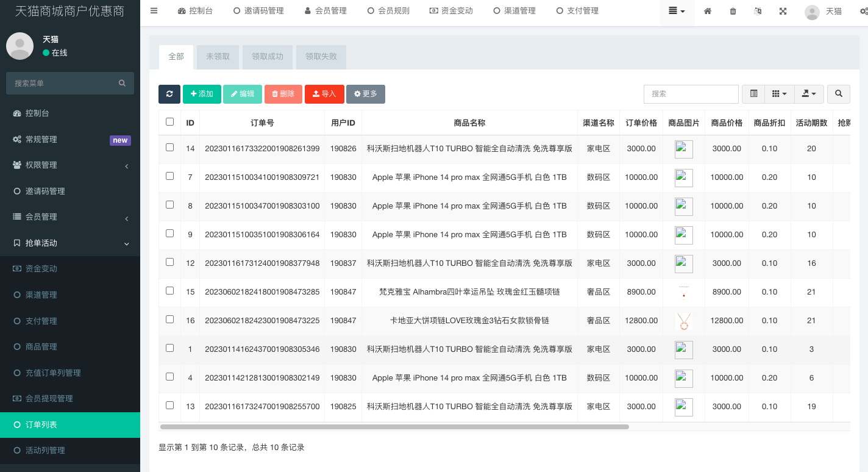Click the hamburger icon to collapse sidebar
Screen dimensions: 868x472
pos(154,10)
